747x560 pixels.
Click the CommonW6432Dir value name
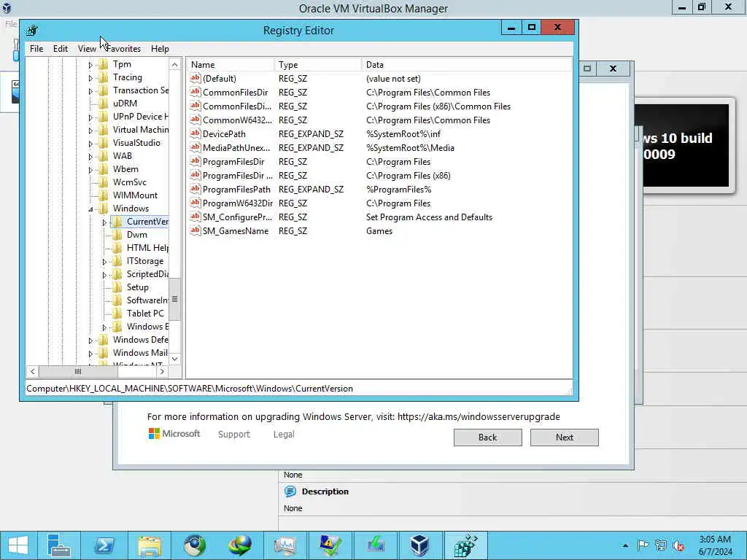[237, 120]
